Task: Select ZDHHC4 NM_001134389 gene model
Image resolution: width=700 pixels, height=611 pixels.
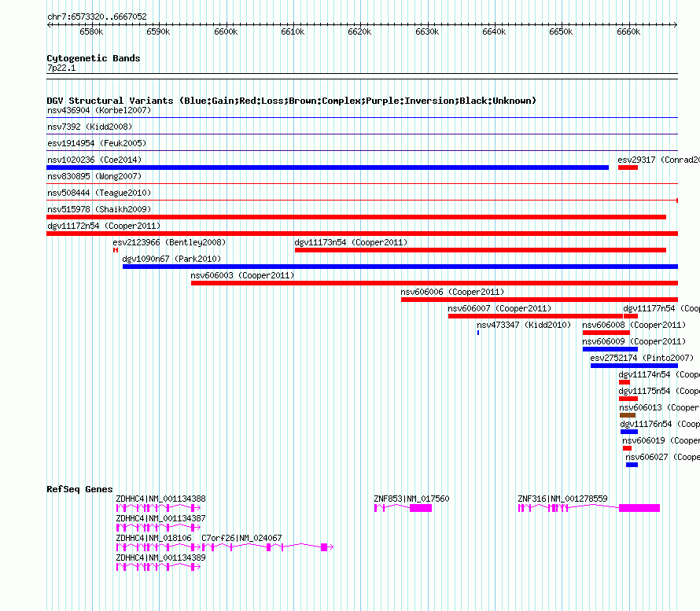Action: (158, 567)
